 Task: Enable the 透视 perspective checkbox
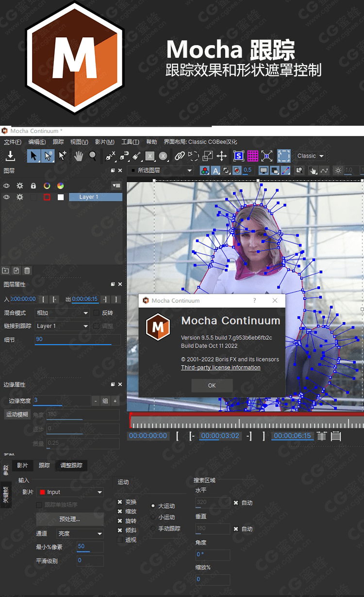pyautogui.click(x=120, y=540)
